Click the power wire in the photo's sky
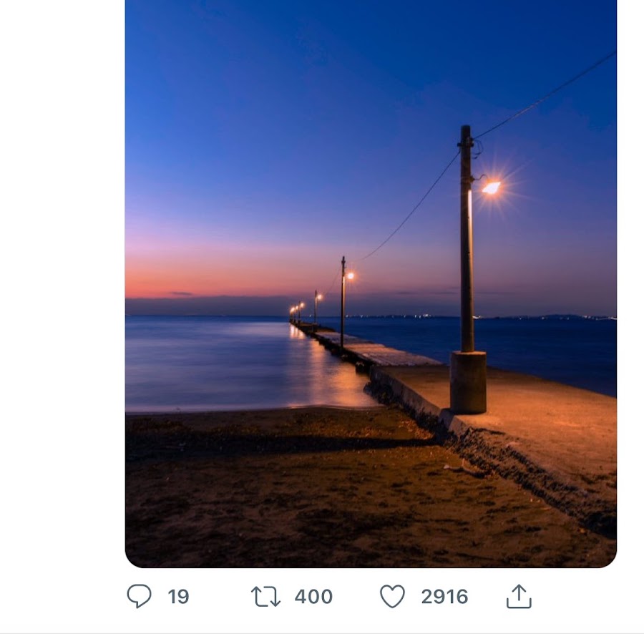The image size is (644, 644). (x=544, y=95)
